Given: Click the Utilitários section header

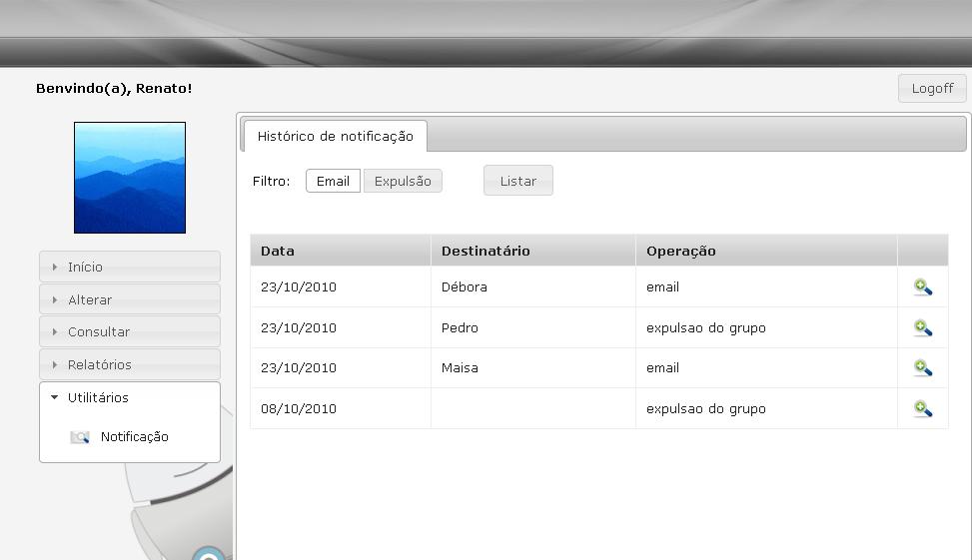Looking at the screenshot, I should coord(130,397).
